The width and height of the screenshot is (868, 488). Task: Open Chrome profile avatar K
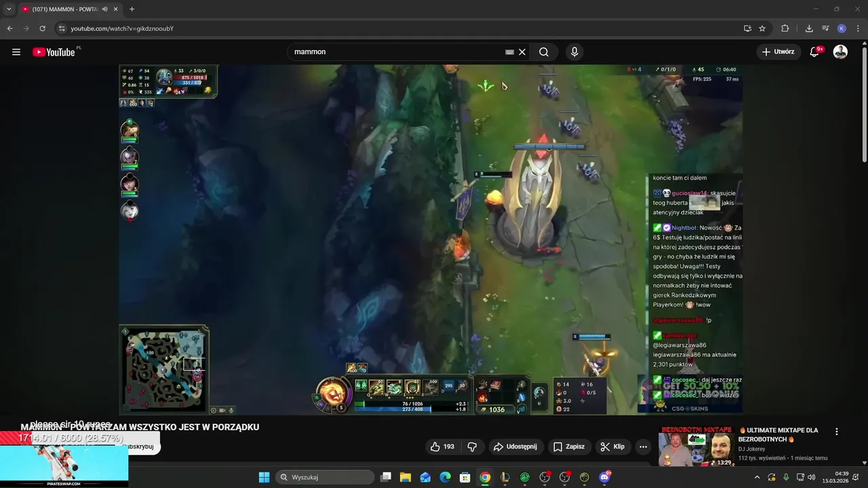pos(842,28)
